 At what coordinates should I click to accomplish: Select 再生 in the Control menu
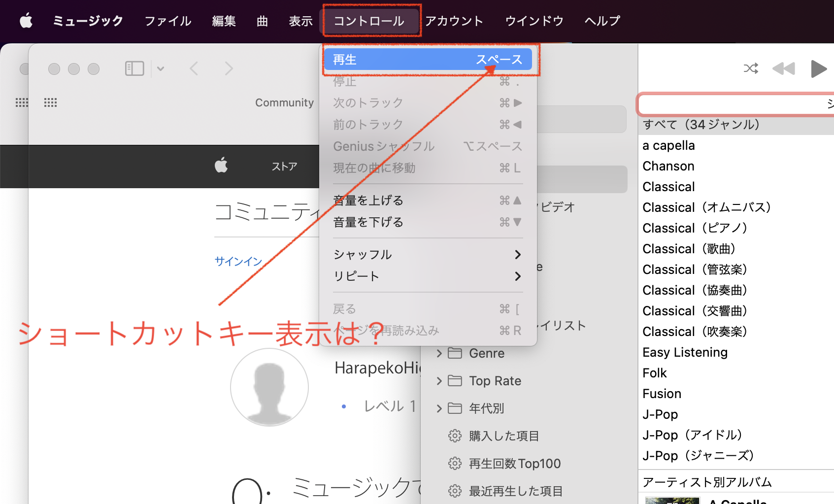[427, 60]
